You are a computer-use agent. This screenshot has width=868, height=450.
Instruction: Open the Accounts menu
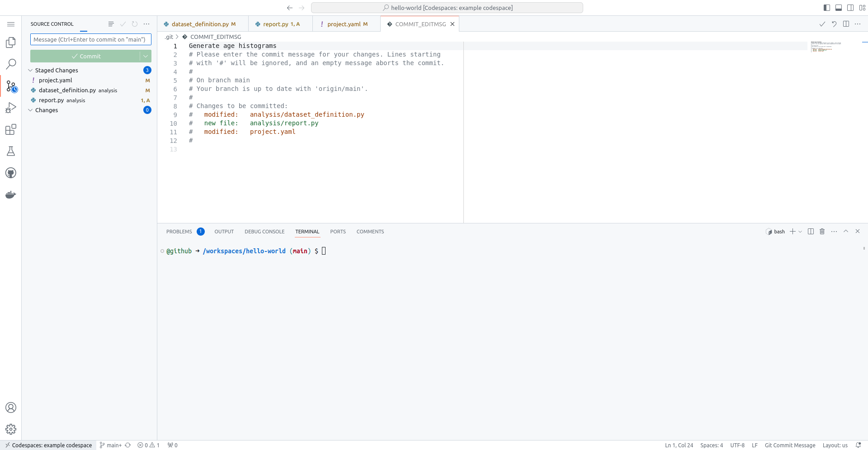click(11, 407)
